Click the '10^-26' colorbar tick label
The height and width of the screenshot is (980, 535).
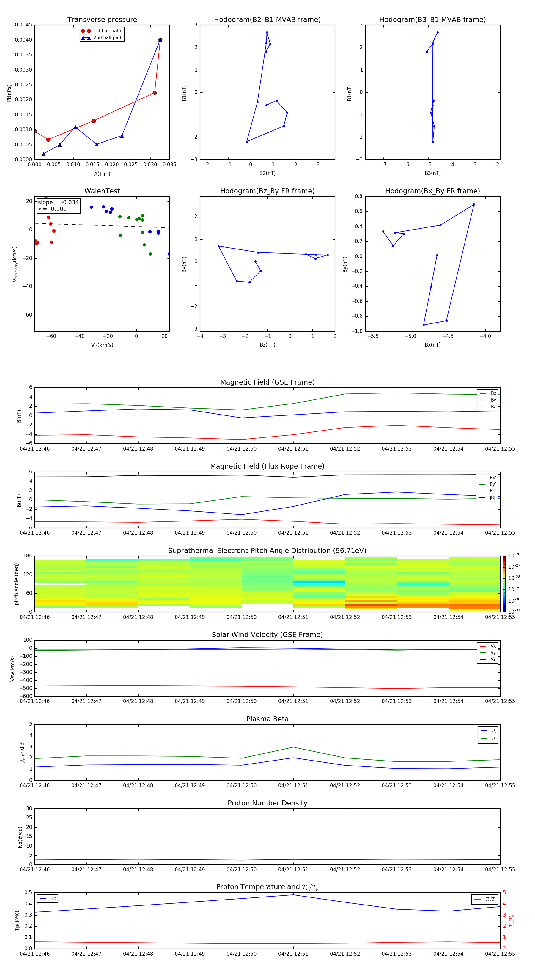pyautogui.click(x=514, y=555)
